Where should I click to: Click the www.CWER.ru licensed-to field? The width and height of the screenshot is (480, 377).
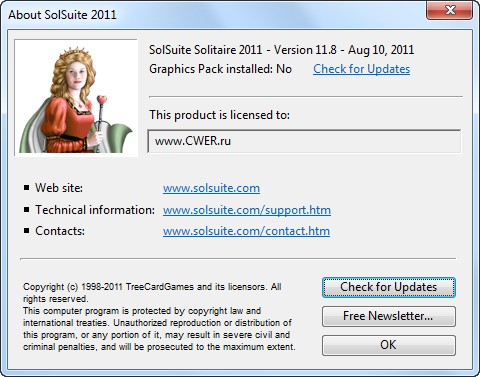coord(304,141)
